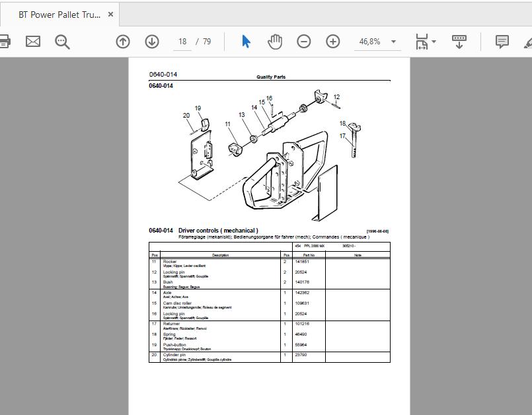
Task: Click the total page count 79
Action: tap(207, 42)
